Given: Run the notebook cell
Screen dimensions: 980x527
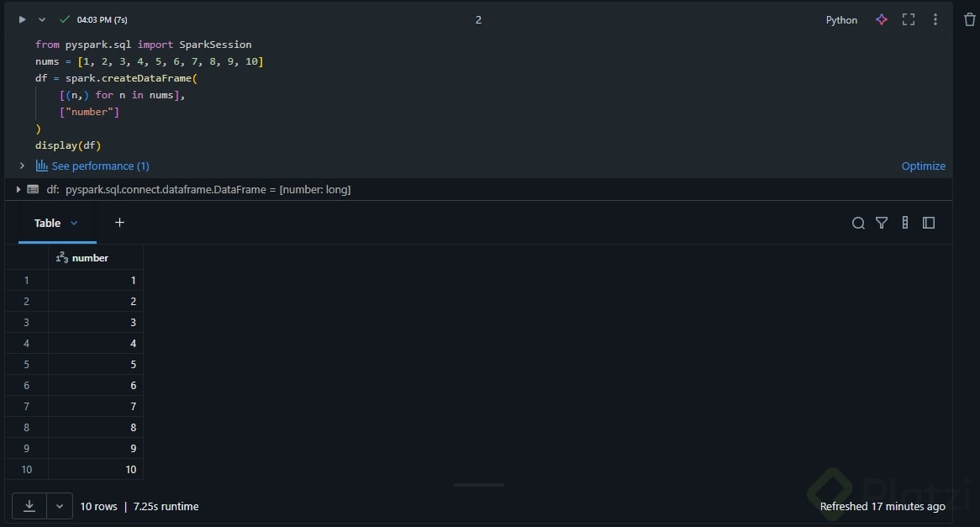Looking at the screenshot, I should coord(22,19).
